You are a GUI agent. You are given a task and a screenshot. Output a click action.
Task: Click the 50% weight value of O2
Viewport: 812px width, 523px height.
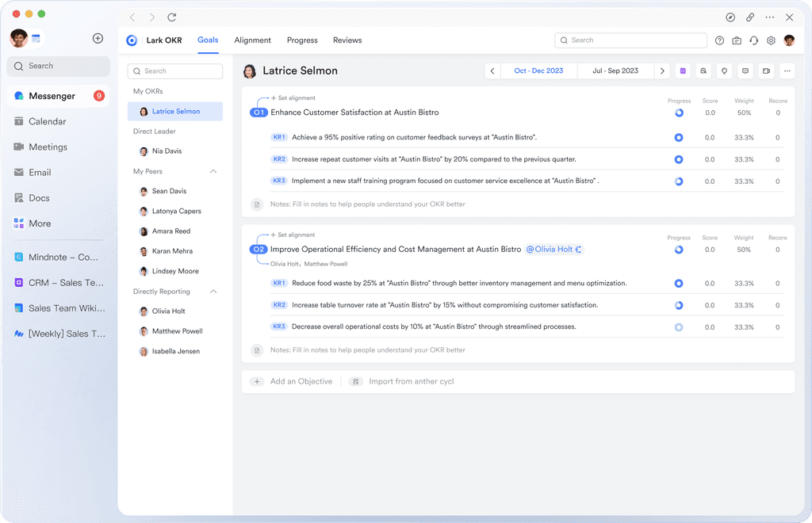tap(744, 250)
